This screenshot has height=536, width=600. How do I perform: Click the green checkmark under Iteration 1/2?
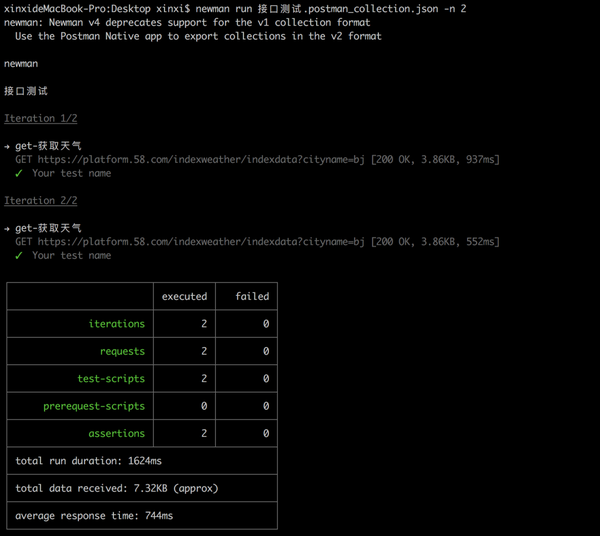[x=19, y=173]
